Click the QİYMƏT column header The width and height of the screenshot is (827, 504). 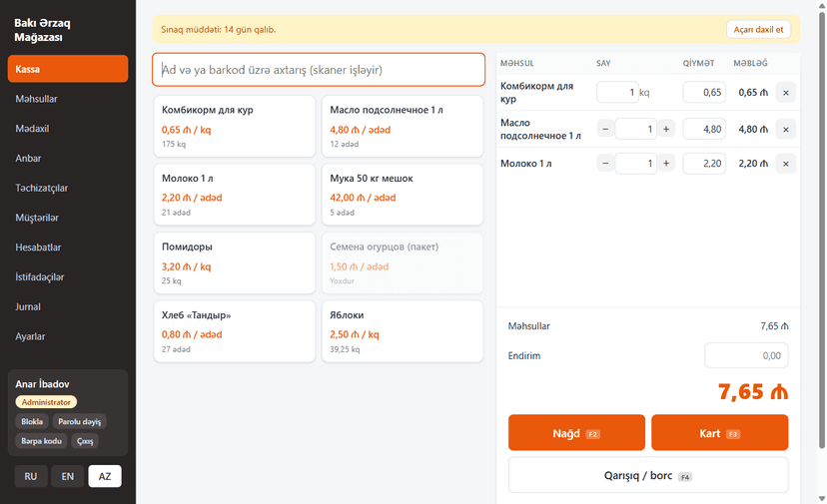(698, 63)
